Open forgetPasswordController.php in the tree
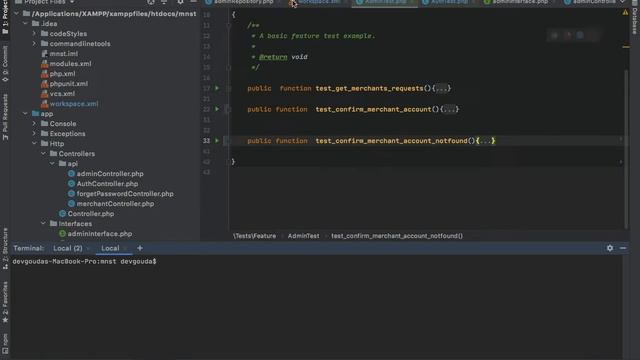 125,193
